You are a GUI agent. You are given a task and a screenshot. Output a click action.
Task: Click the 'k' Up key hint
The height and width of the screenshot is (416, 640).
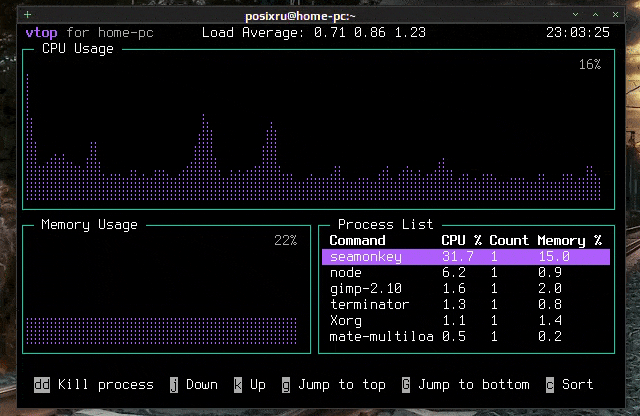click(238, 385)
